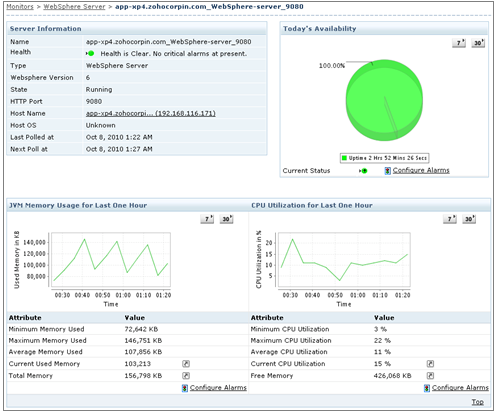Select Last Polled at 'Oct 8, 2010 1:22 AM'
Viewport: 496px width, 414px height.
pos(119,137)
